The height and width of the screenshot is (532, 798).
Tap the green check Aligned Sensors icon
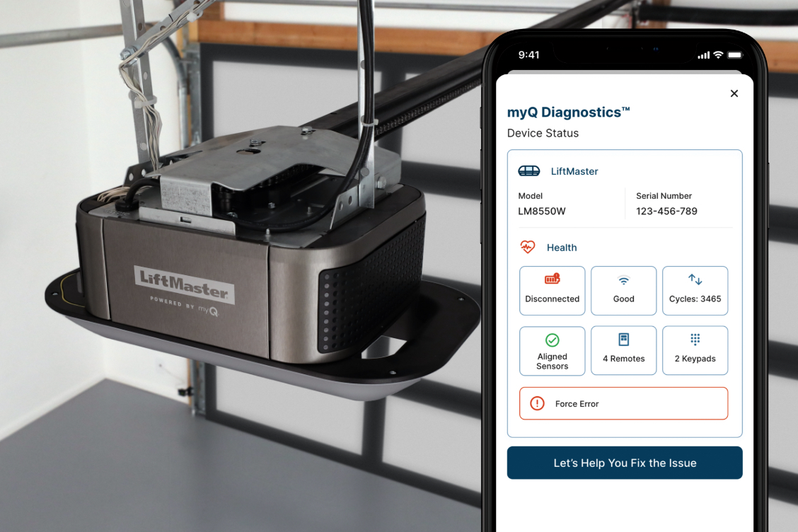click(x=552, y=340)
